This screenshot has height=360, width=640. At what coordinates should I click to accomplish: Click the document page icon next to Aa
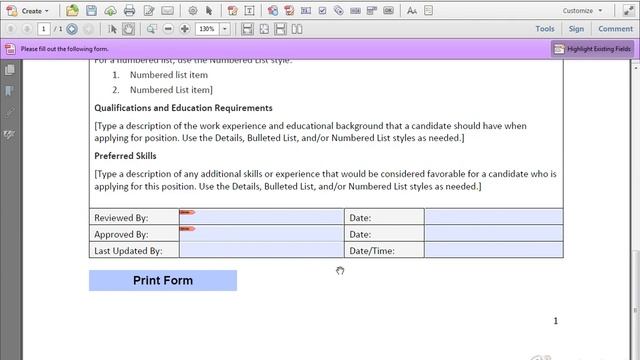coord(428,11)
